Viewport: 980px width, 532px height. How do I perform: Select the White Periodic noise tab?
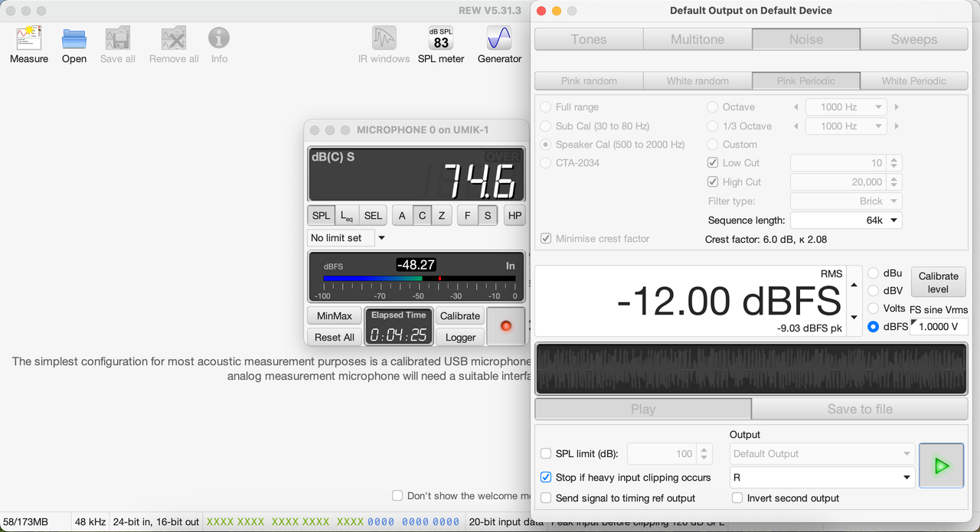tap(914, 81)
